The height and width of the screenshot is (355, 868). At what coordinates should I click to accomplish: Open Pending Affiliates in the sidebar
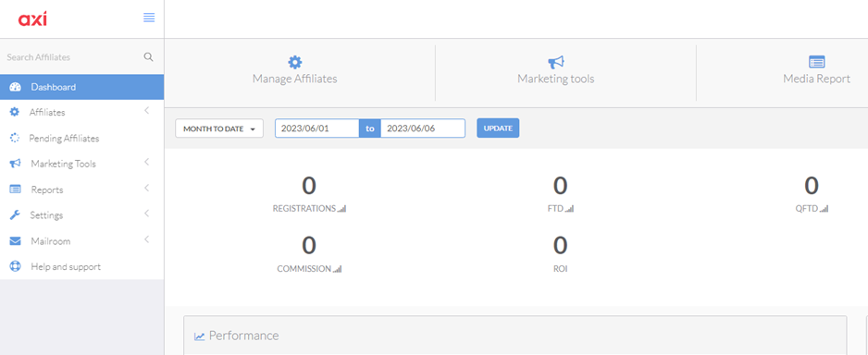pos(82,139)
